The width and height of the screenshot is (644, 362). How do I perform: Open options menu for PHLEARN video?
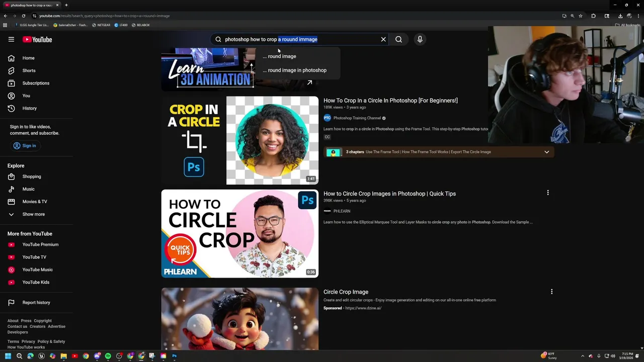(548, 193)
